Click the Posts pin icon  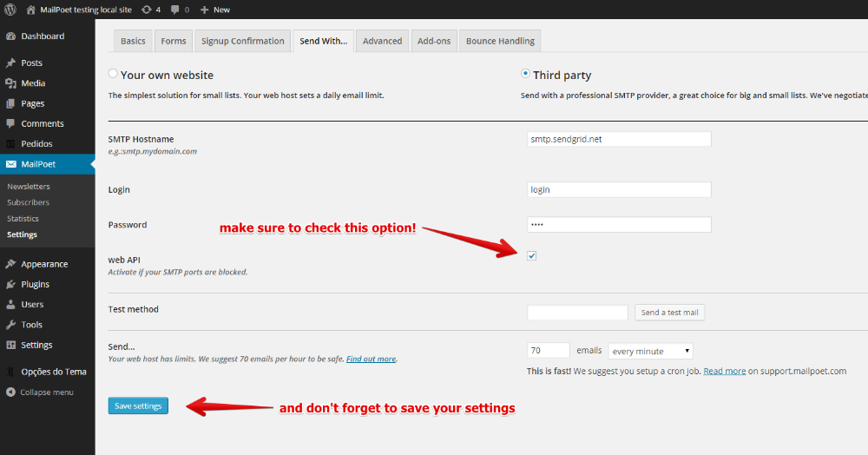[x=10, y=63]
